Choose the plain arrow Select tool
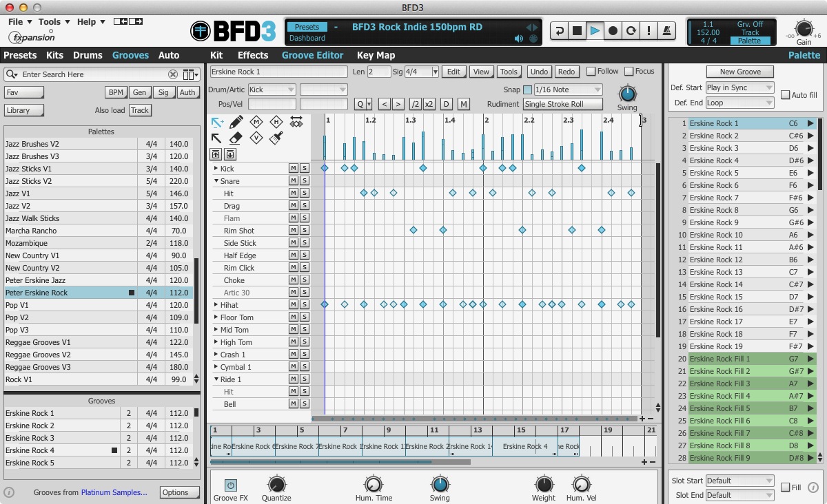 coord(217,138)
